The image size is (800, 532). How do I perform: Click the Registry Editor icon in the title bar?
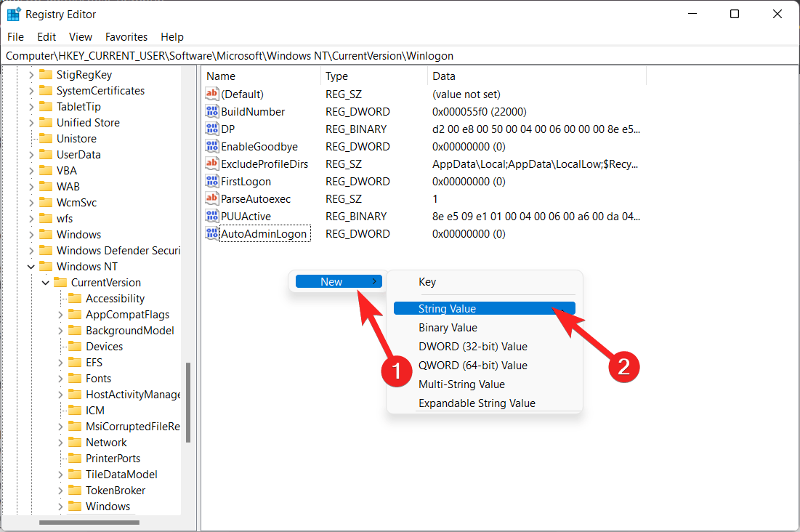click(x=13, y=13)
